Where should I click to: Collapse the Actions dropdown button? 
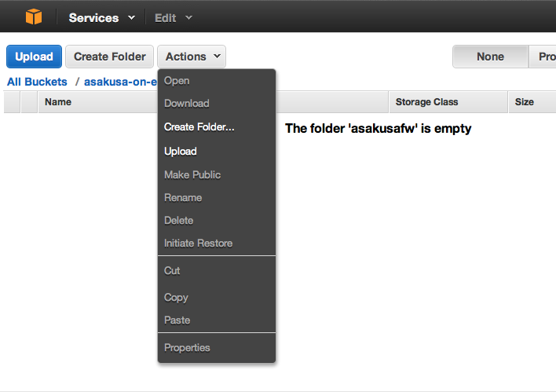192,57
